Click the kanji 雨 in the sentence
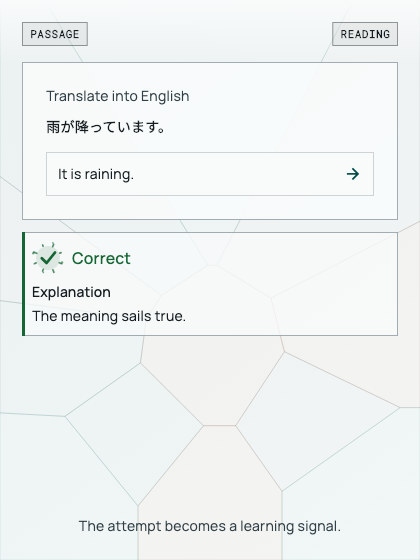The height and width of the screenshot is (560, 420). click(x=53, y=127)
